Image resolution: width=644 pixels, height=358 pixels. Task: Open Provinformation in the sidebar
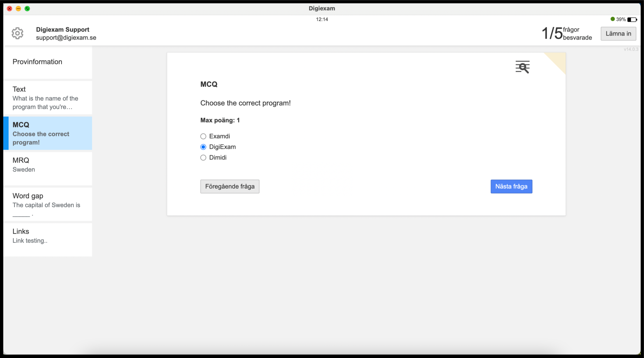48,62
